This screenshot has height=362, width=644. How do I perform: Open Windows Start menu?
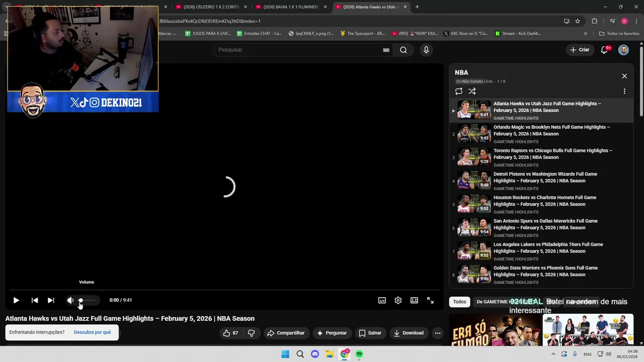[285, 354]
